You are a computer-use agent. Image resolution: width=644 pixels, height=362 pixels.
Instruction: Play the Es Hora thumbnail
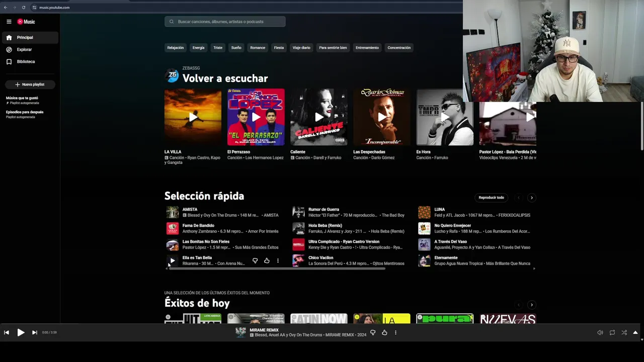445,117
